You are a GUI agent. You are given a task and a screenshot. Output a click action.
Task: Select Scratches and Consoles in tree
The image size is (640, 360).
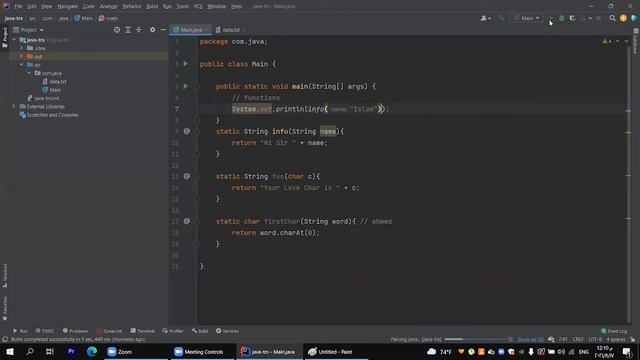coord(49,115)
